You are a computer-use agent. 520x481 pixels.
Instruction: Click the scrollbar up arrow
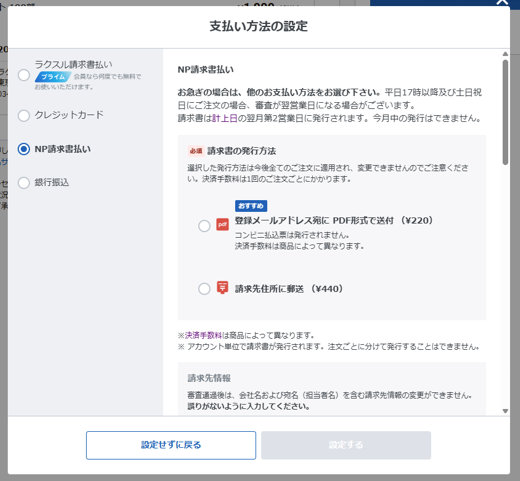tap(505, 54)
